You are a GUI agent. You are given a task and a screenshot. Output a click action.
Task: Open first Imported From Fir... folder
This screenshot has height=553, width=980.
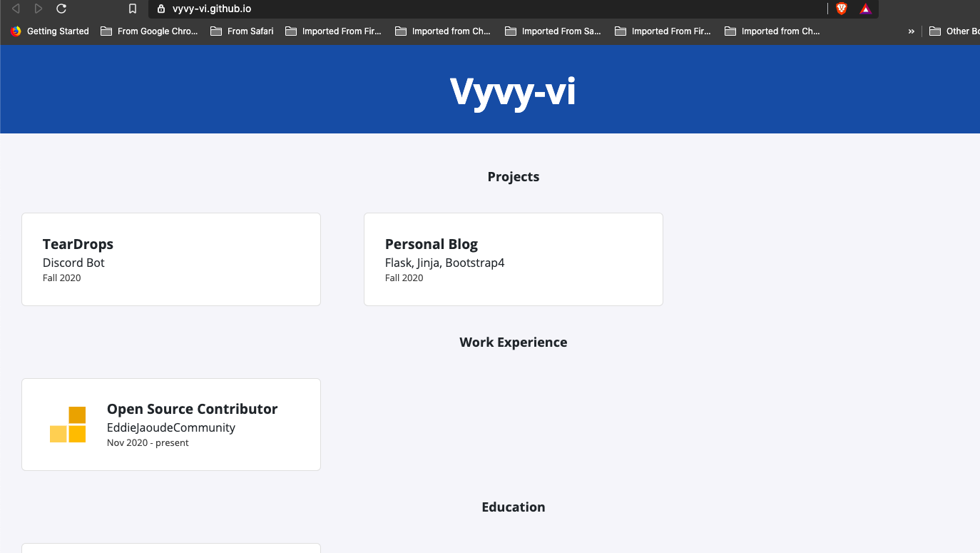point(333,31)
